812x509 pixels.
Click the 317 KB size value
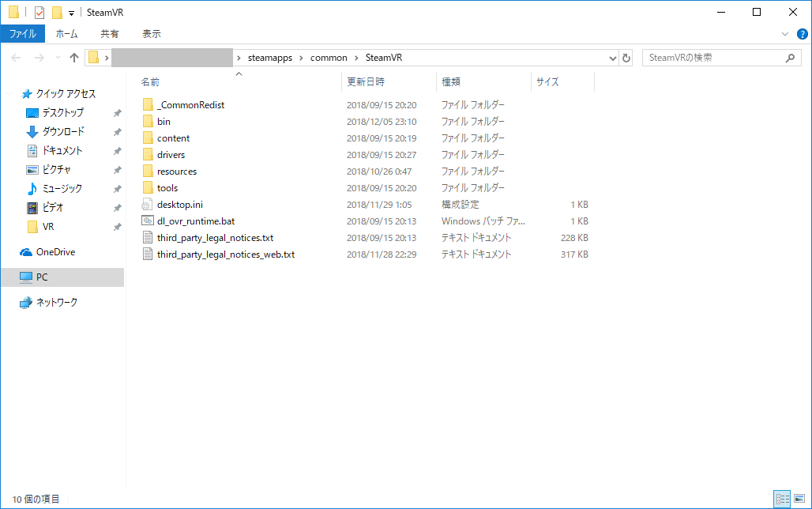(574, 254)
